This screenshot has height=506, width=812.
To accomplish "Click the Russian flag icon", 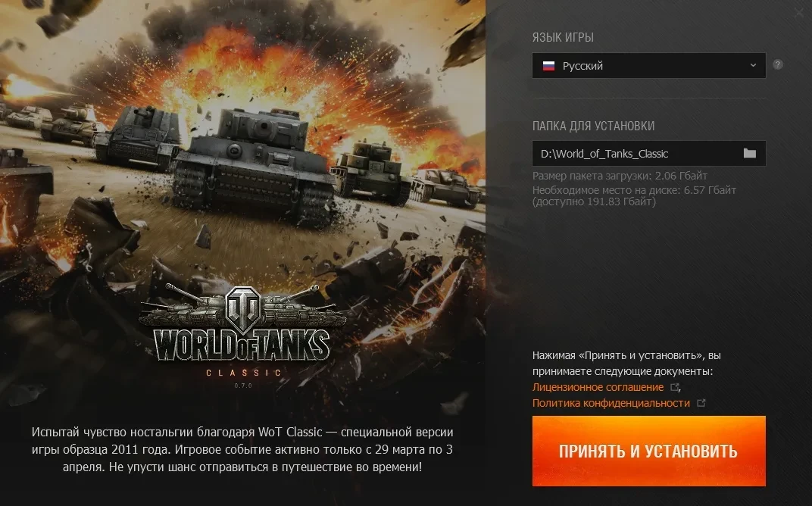I will point(548,66).
